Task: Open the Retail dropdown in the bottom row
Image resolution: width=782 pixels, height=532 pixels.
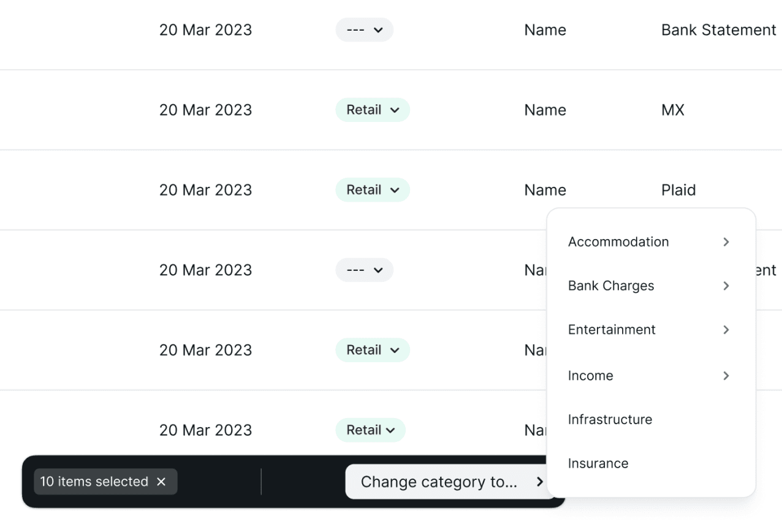Action: [x=370, y=430]
